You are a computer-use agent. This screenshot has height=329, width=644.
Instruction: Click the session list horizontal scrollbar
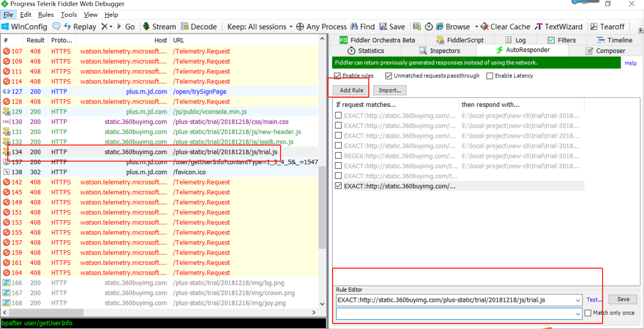tap(46, 312)
